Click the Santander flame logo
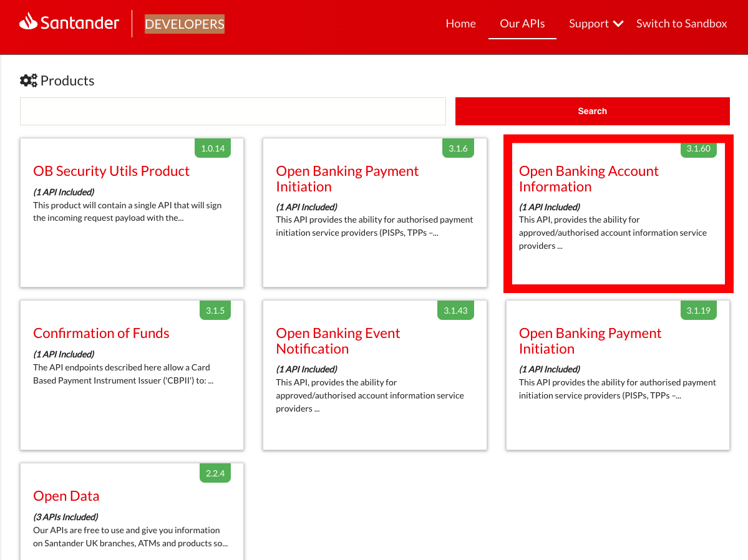This screenshot has height=560, width=748. tap(28, 21)
